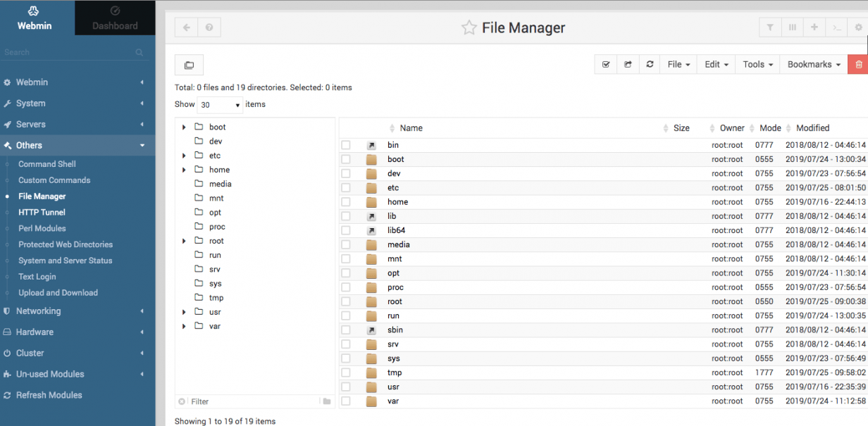Image resolution: width=868 pixels, height=426 pixels.
Task: Click the back arrow button
Action: 186,27
